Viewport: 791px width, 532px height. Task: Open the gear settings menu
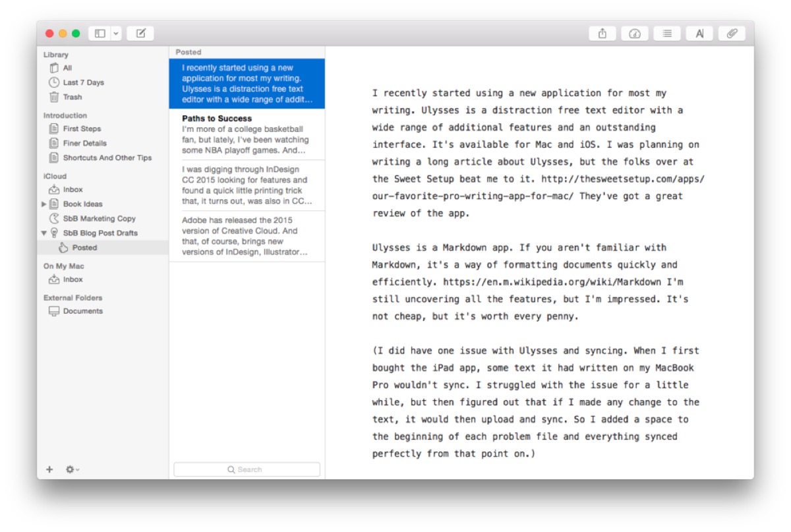pyautogui.click(x=72, y=469)
